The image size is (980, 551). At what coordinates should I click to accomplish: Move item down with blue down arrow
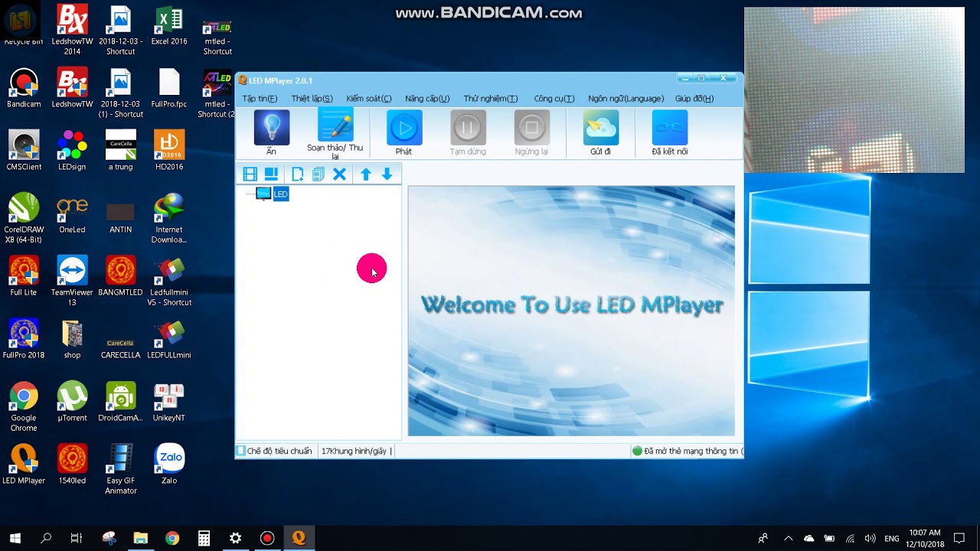[x=387, y=174]
